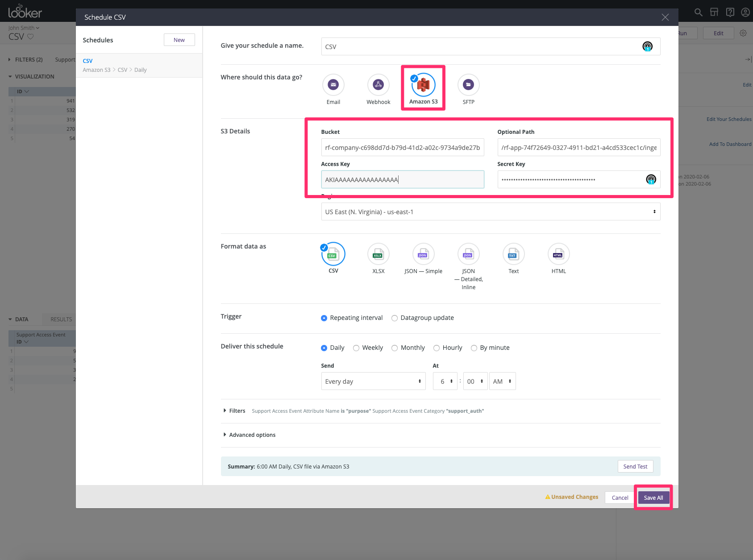Open Edit Your Schedules link

[x=728, y=119]
